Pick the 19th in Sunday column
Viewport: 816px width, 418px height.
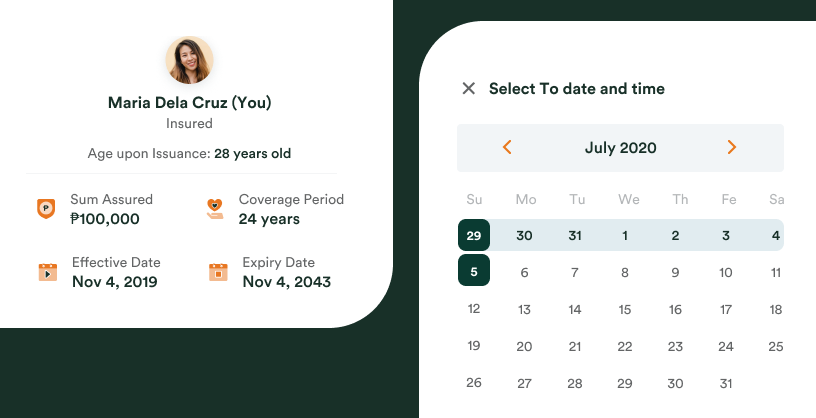click(474, 346)
